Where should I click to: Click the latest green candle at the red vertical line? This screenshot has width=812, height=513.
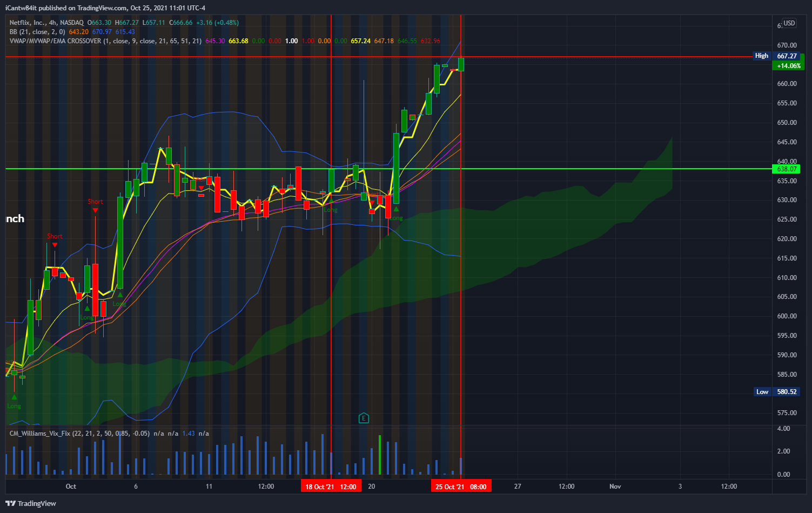click(461, 64)
